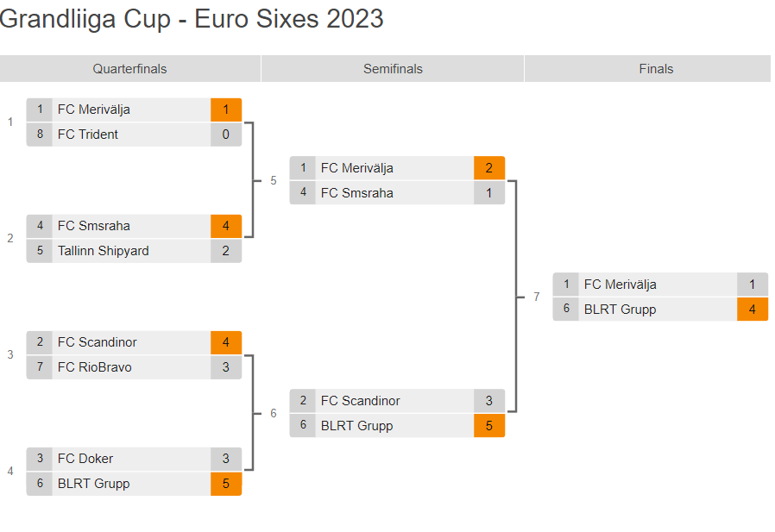Select FC Scandinor in the Semifinals
Image resolution: width=775 pixels, height=532 pixels.
(360, 401)
